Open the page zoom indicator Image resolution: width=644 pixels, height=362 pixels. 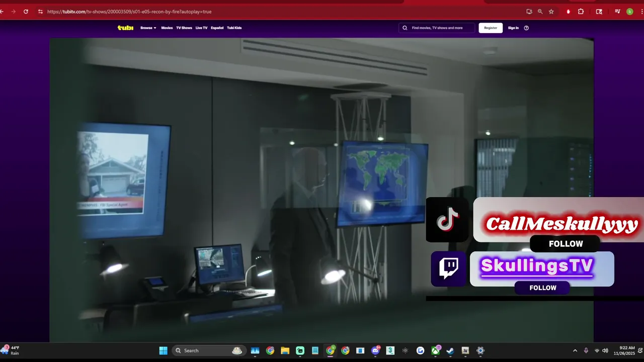[540, 12]
